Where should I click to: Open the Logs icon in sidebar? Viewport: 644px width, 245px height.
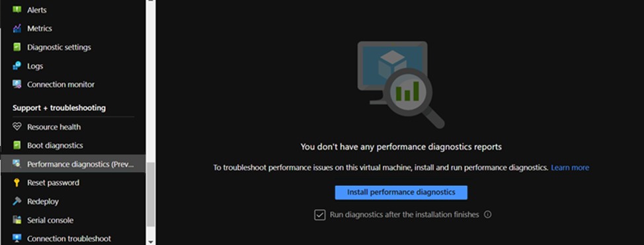pos(17,65)
